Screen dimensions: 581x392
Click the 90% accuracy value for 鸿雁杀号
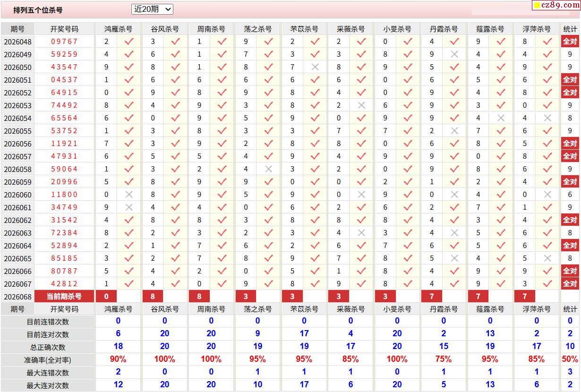[x=118, y=359]
